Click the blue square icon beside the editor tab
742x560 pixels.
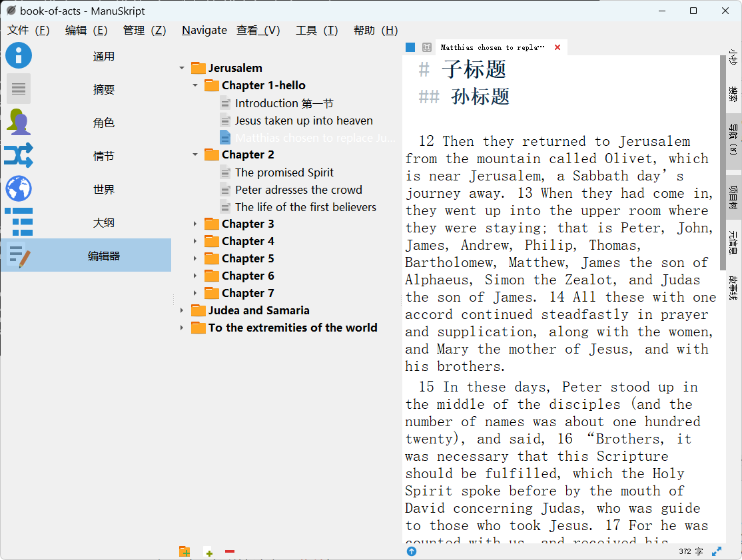point(410,47)
